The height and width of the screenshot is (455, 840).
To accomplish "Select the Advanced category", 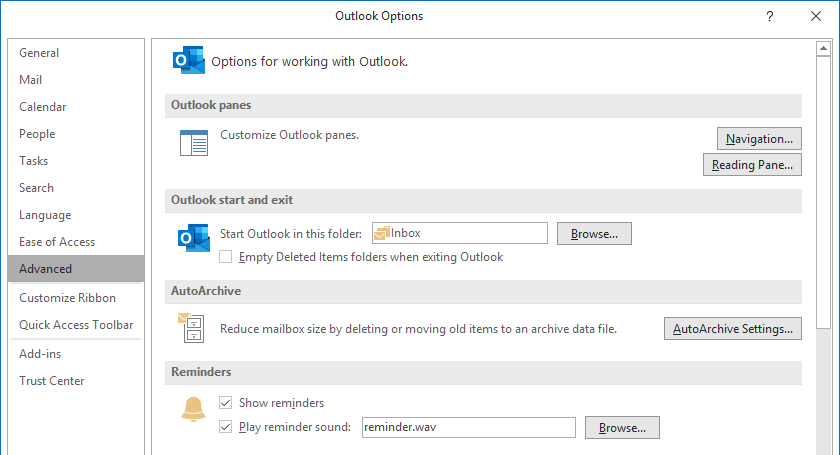I will coord(76,268).
